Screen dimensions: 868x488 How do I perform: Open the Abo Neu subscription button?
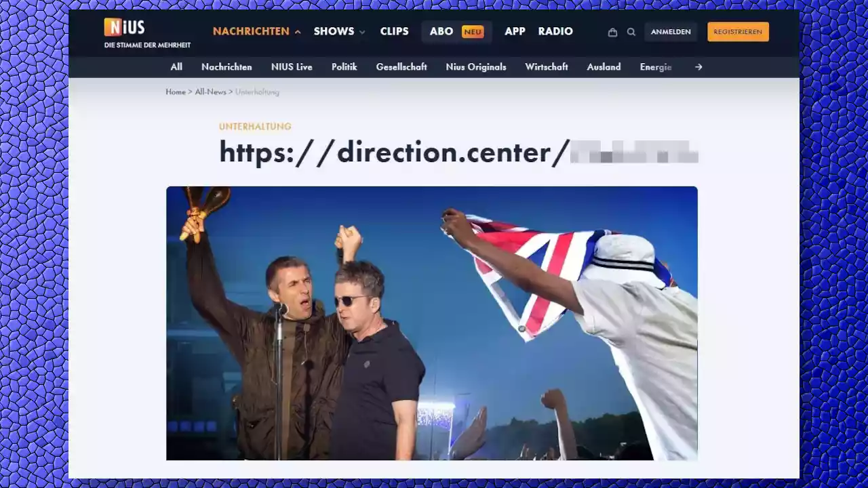pos(456,31)
